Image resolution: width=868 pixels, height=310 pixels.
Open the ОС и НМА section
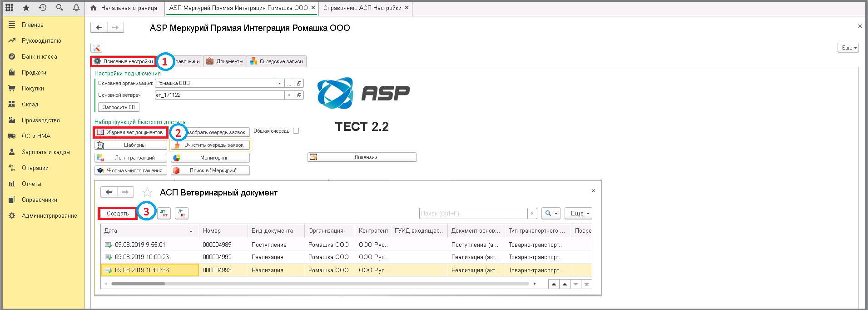(x=36, y=136)
